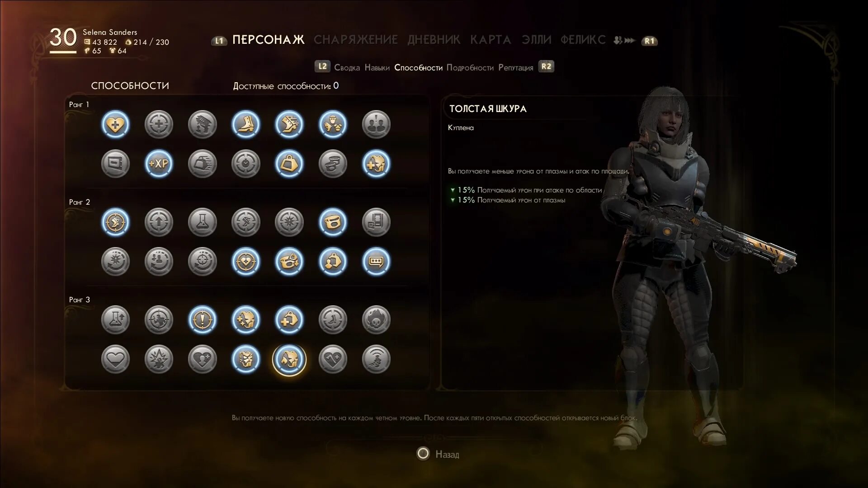The height and width of the screenshot is (488, 868).
Task: Select the two-people perk in Rank 1
Action: pos(376,124)
